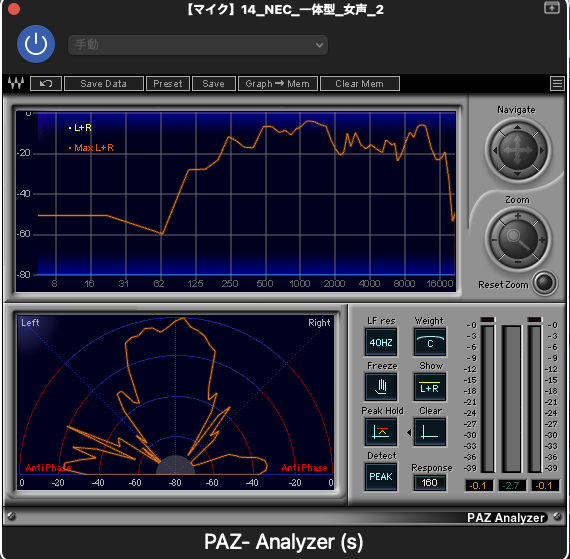The width and height of the screenshot is (570, 559).
Task: Click the Navigate pad center cross
Action: click(517, 150)
